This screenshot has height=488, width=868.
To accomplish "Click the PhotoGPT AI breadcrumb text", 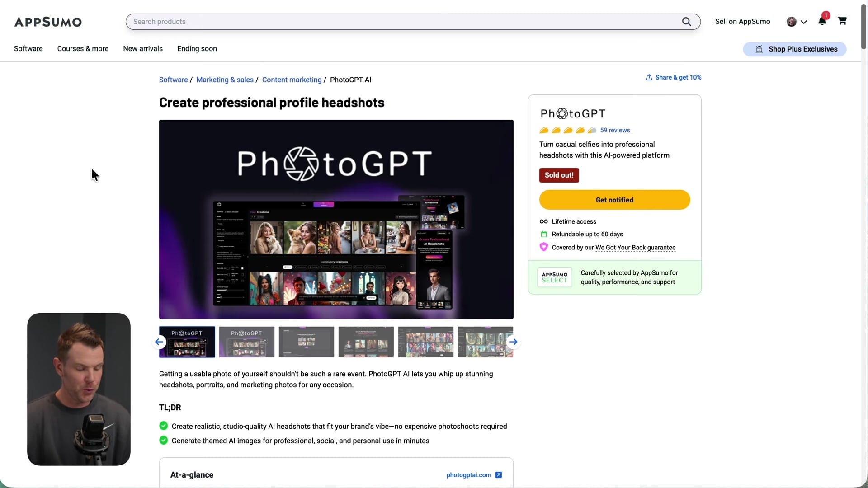I will click(x=350, y=80).
